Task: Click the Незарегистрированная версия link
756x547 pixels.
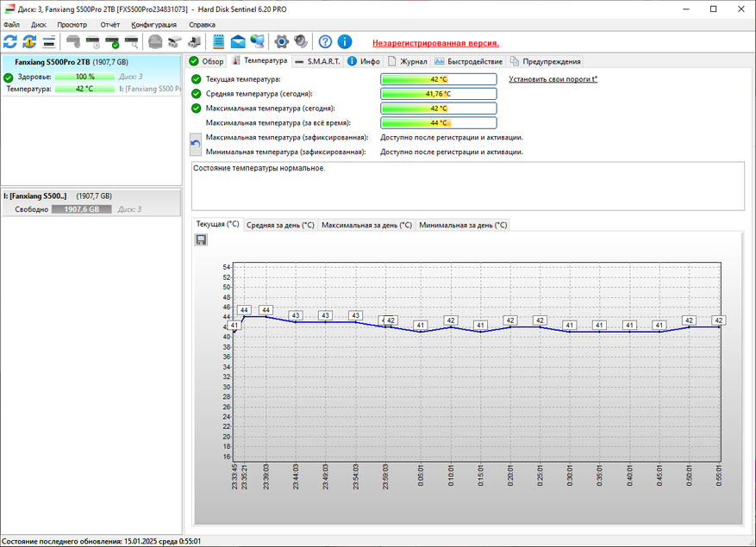Action: (x=435, y=42)
